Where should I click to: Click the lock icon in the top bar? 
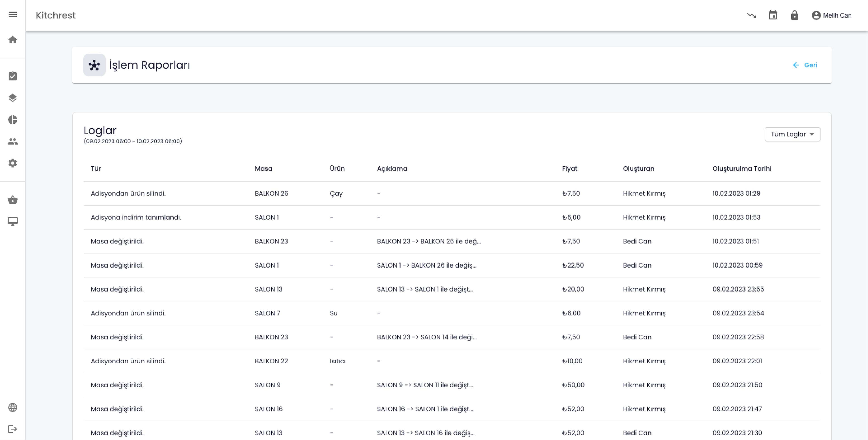click(794, 16)
